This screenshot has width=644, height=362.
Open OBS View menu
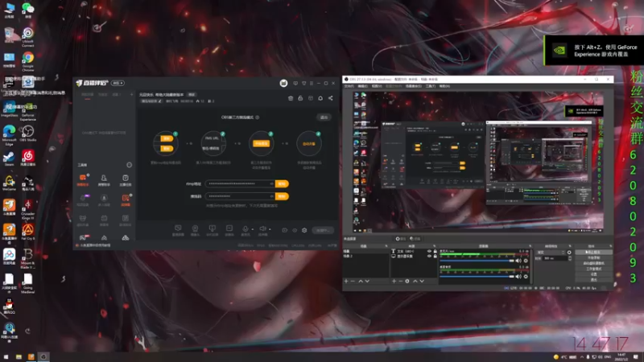click(x=377, y=86)
